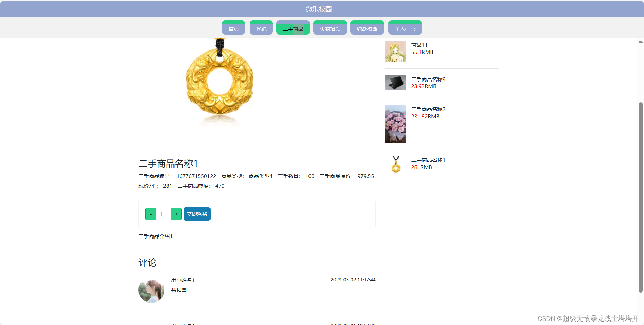644x325 pixels.
Task: Click the 二手商品介绍1 description text
Action: pyautogui.click(x=155, y=236)
